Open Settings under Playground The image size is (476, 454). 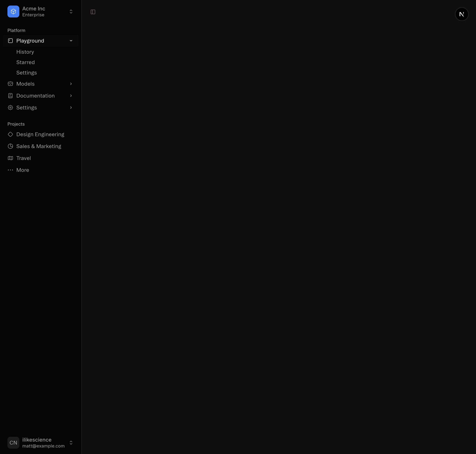[x=27, y=73]
